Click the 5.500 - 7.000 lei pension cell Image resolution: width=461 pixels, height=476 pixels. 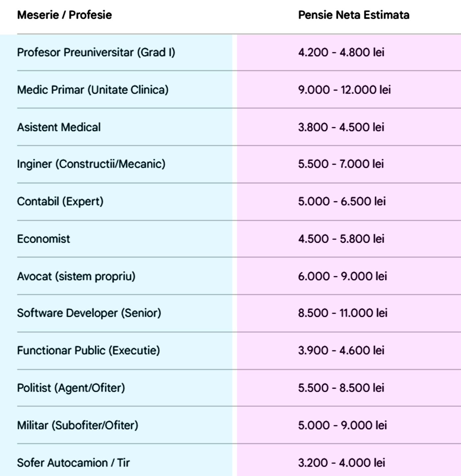pos(341,164)
